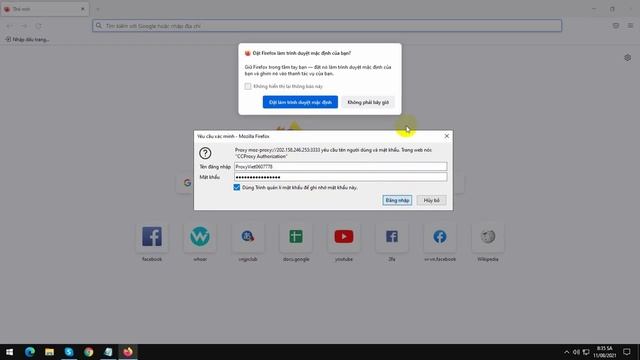Open the Pocket icon in the toolbar

click(616, 26)
